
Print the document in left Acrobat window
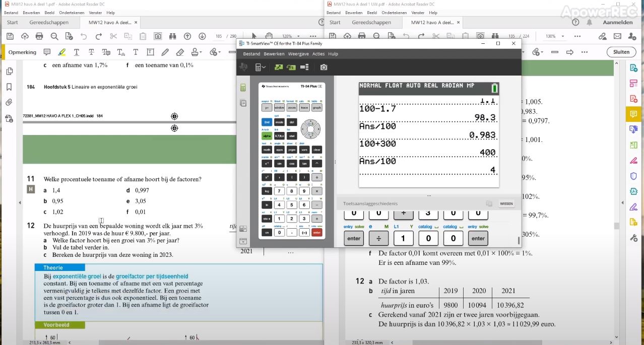[x=39, y=36]
